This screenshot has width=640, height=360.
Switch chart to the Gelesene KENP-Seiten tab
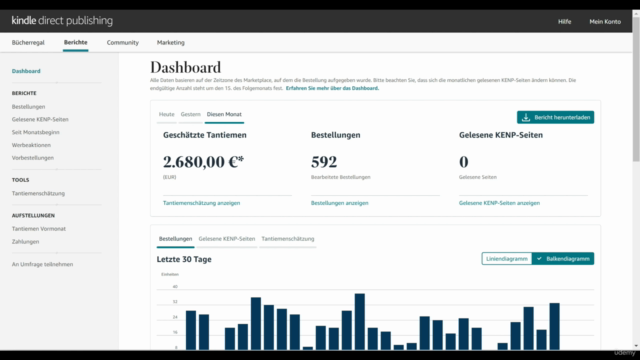[227, 239]
